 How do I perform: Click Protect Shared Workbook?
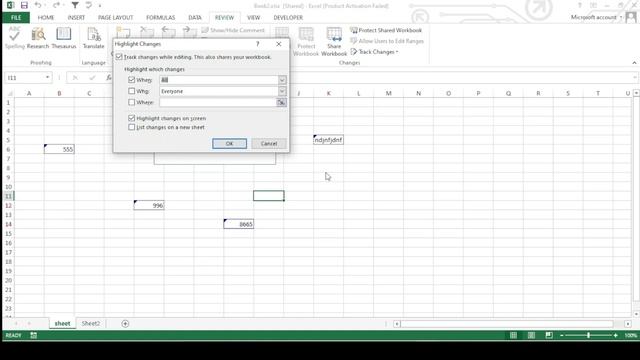[x=386, y=30]
